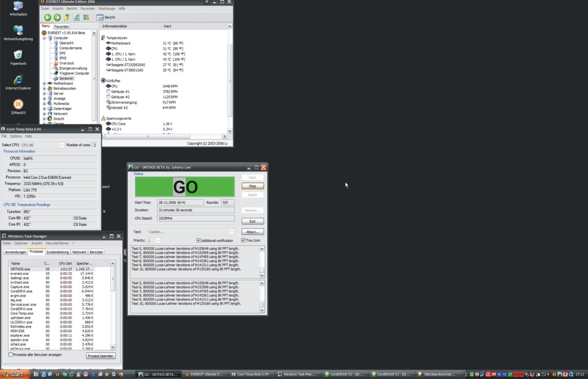Switch to Core Temp Beta taskbar button

point(252,374)
